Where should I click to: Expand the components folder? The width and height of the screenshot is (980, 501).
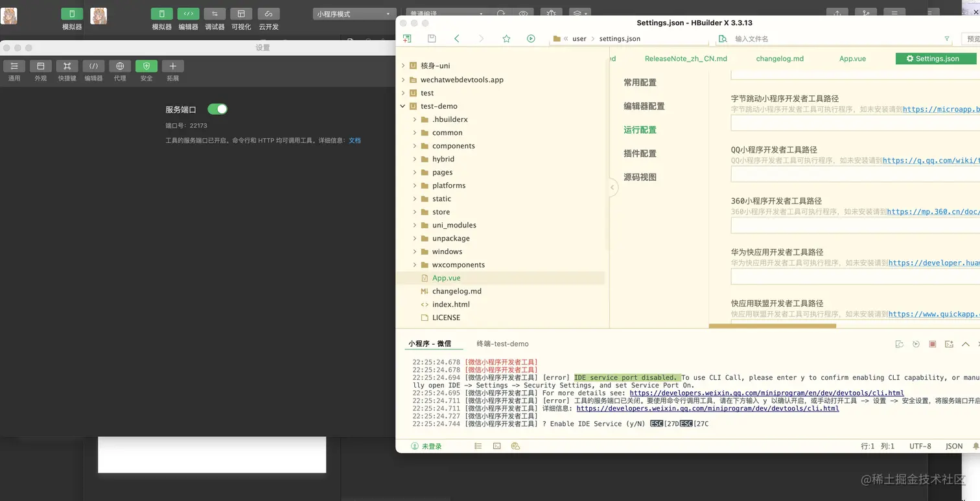[x=415, y=146]
